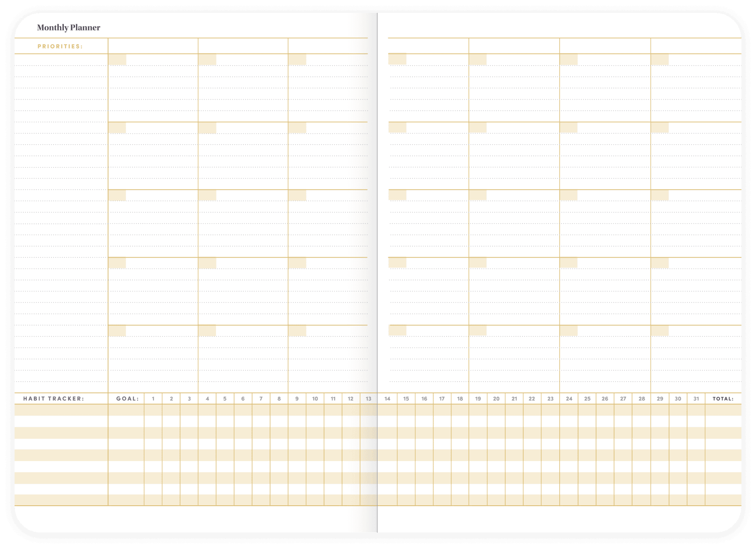Click the HABIT TRACKER: label
Image resolution: width=756 pixels, height=549 pixels.
[54, 398]
